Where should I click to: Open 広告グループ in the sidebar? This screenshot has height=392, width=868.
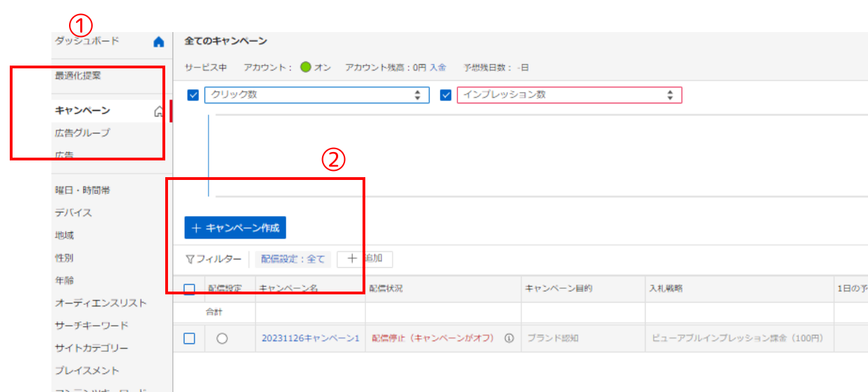(82, 133)
